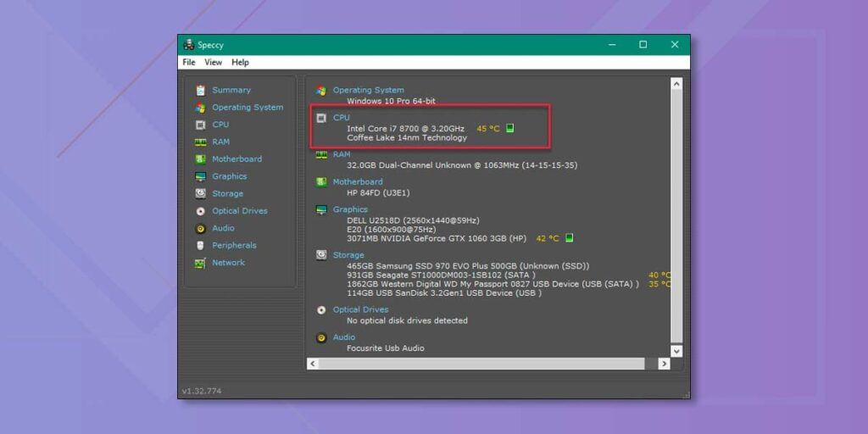Select Audio in the sidebar list

pyautogui.click(x=223, y=229)
